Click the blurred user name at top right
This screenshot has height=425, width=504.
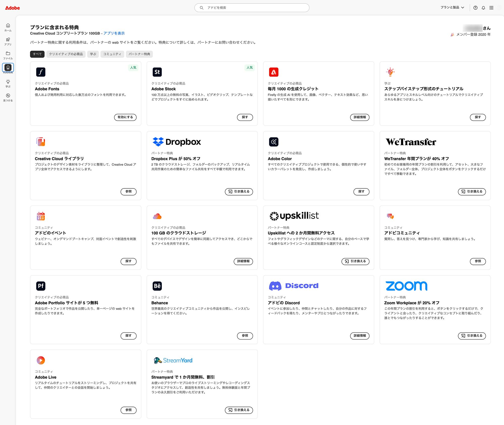472,28
